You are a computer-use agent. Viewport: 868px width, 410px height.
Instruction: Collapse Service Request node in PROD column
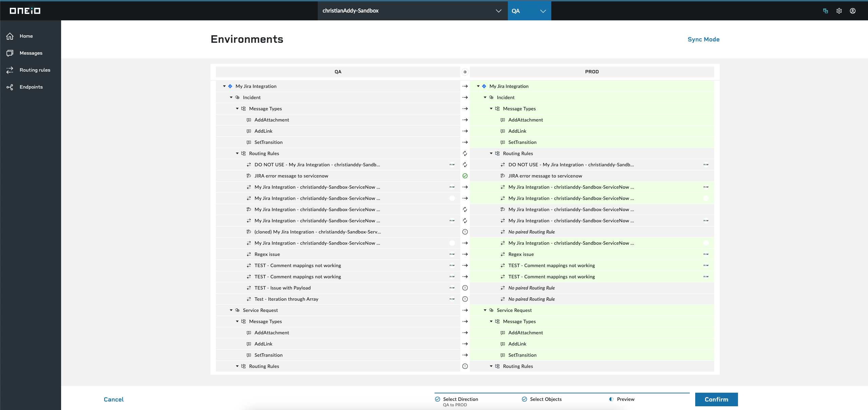click(x=485, y=310)
